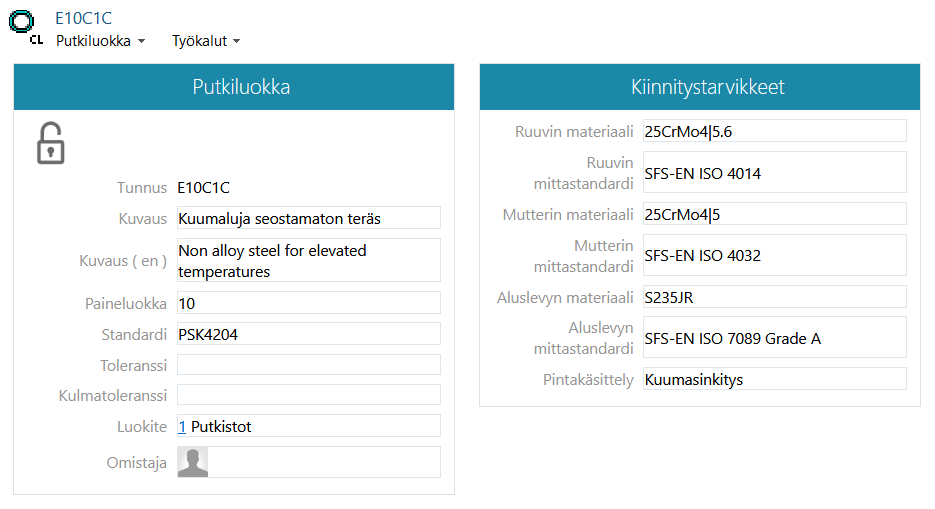The image size is (935, 509).
Task: Click the Omistaja user avatar icon
Action: (192, 461)
